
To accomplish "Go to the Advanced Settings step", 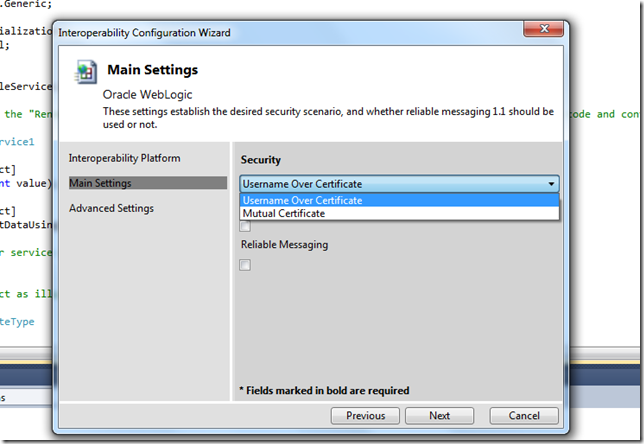I will click(x=111, y=208).
